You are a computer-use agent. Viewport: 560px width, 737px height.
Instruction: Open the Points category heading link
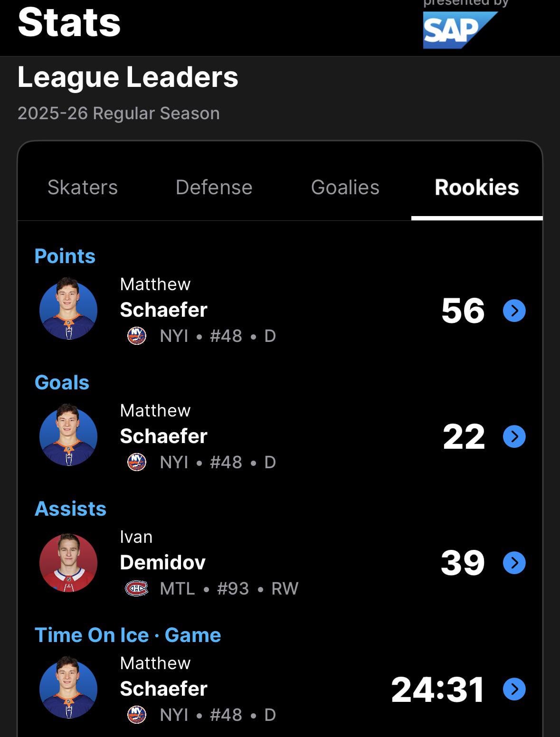[x=65, y=256]
